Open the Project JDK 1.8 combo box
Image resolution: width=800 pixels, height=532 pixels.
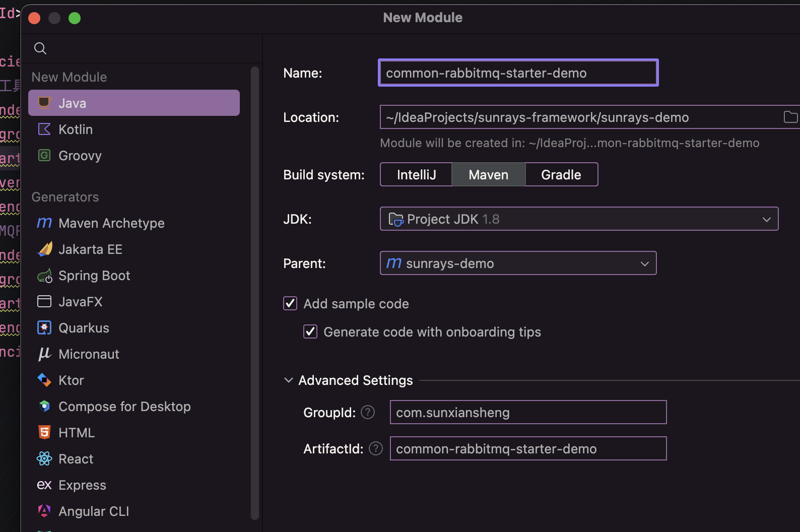click(579, 219)
